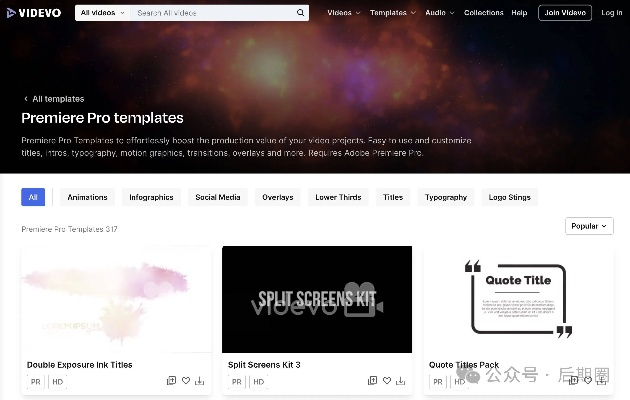Select the Overlays category
The width and height of the screenshot is (630, 400).
click(278, 197)
